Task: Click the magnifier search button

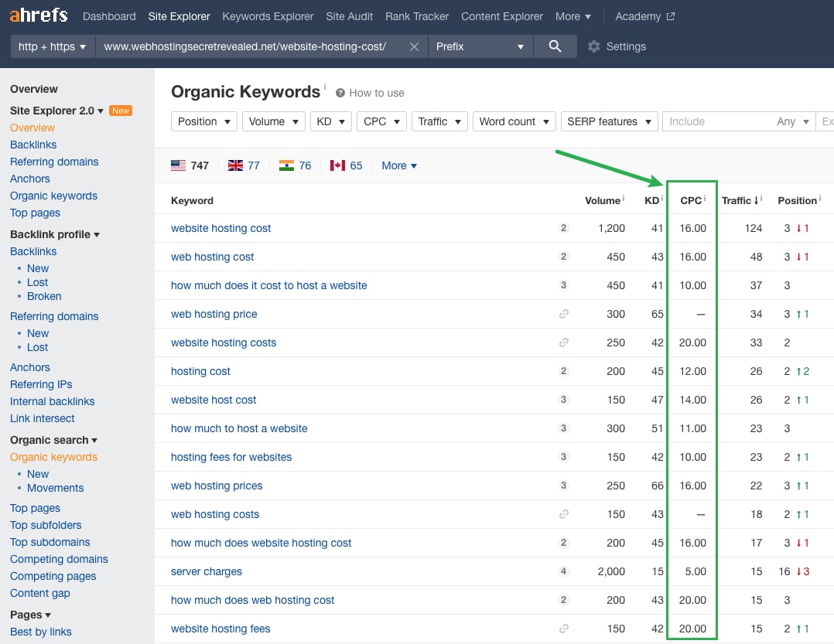Action: tap(555, 46)
